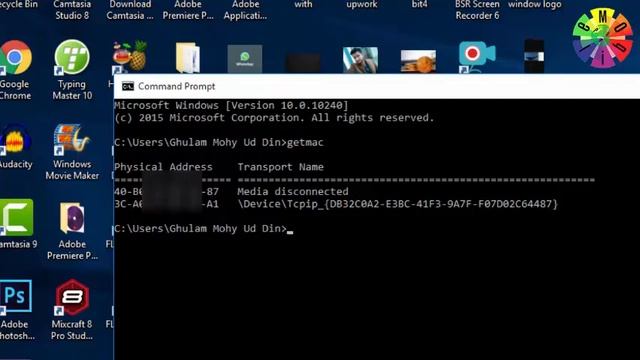Open the folder icon under Adobe Premiere label
Viewport: 640px width, 360px height.
click(x=187, y=58)
